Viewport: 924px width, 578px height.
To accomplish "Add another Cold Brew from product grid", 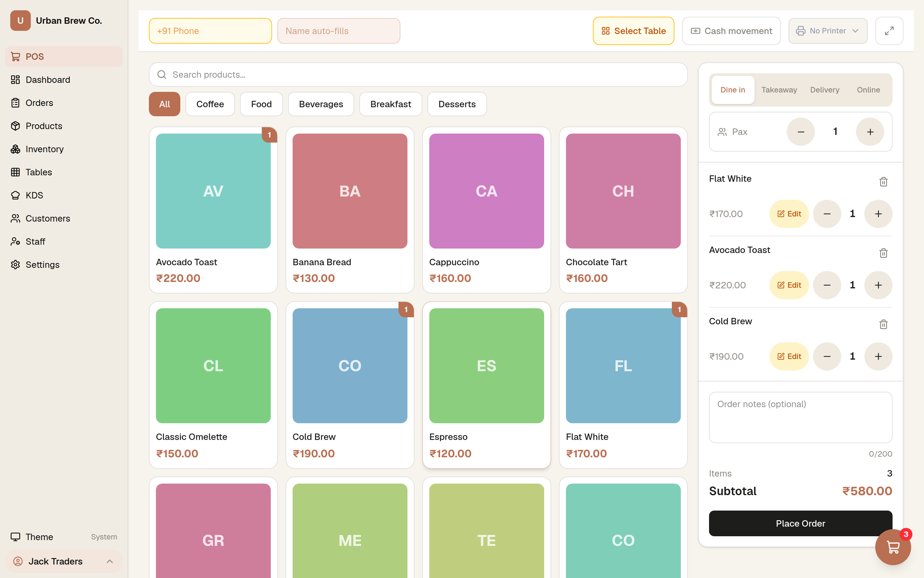I will (350, 385).
